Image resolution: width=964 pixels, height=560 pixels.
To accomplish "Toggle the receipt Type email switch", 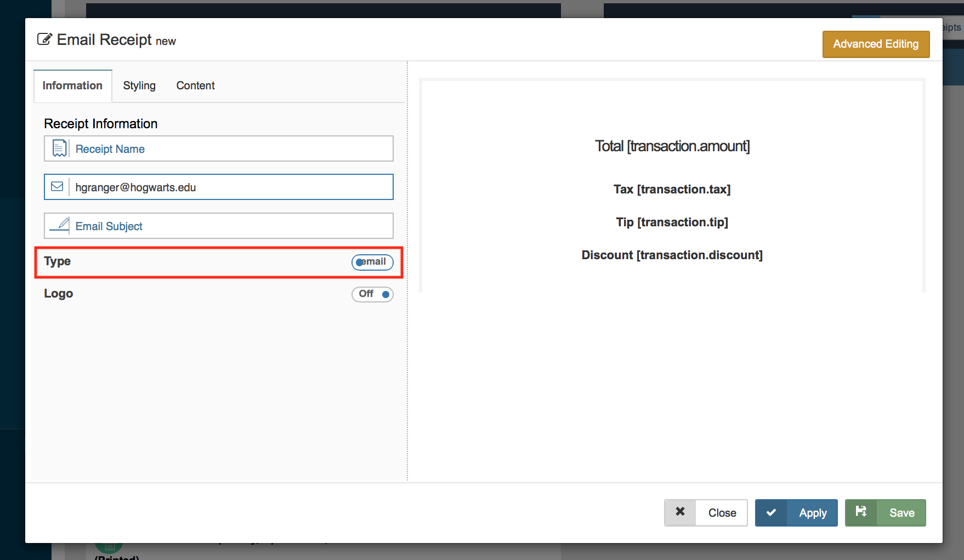I will (372, 262).
